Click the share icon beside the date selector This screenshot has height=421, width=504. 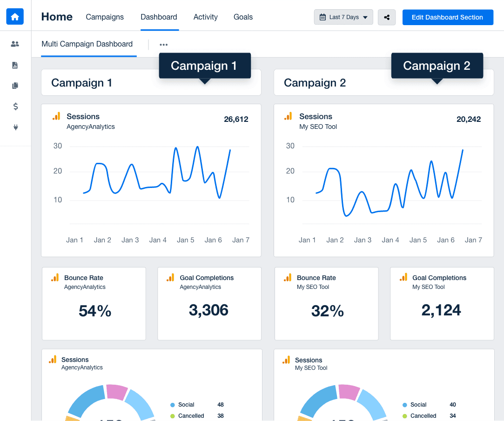pos(387,17)
